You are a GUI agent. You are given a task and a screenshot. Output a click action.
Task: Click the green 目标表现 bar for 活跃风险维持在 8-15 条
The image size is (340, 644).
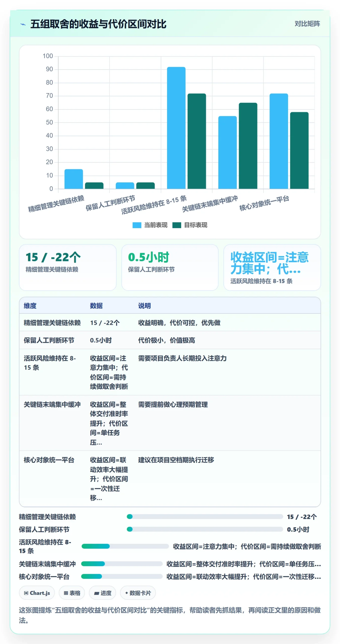pos(197,141)
